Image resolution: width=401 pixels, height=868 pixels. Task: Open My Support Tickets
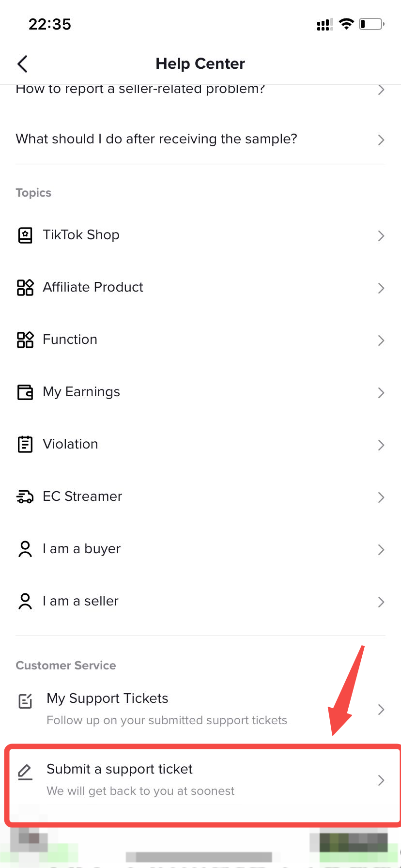[x=108, y=698]
